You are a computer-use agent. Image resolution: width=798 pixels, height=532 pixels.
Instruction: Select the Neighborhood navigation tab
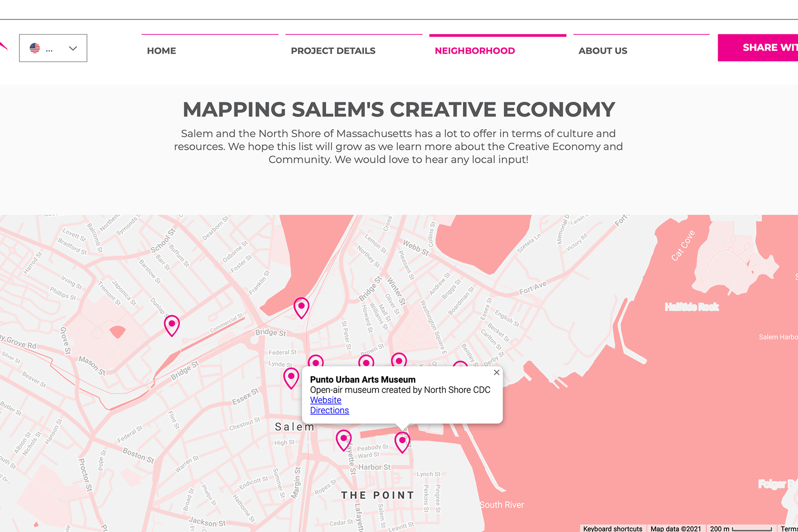(475, 51)
